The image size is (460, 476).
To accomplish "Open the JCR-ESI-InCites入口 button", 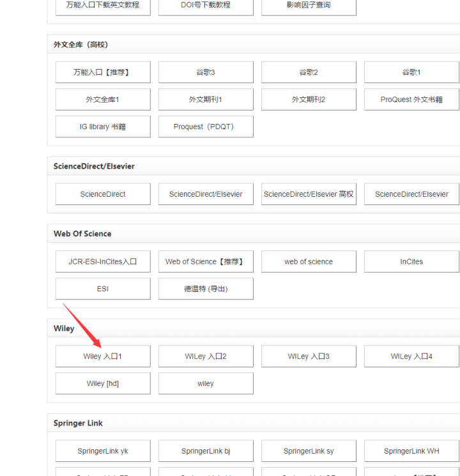I will (x=103, y=262).
